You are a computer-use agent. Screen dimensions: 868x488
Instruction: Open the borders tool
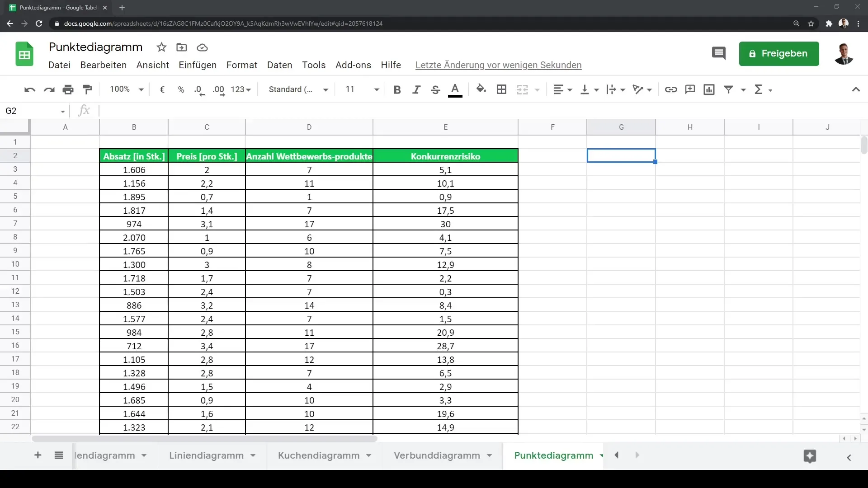point(501,89)
